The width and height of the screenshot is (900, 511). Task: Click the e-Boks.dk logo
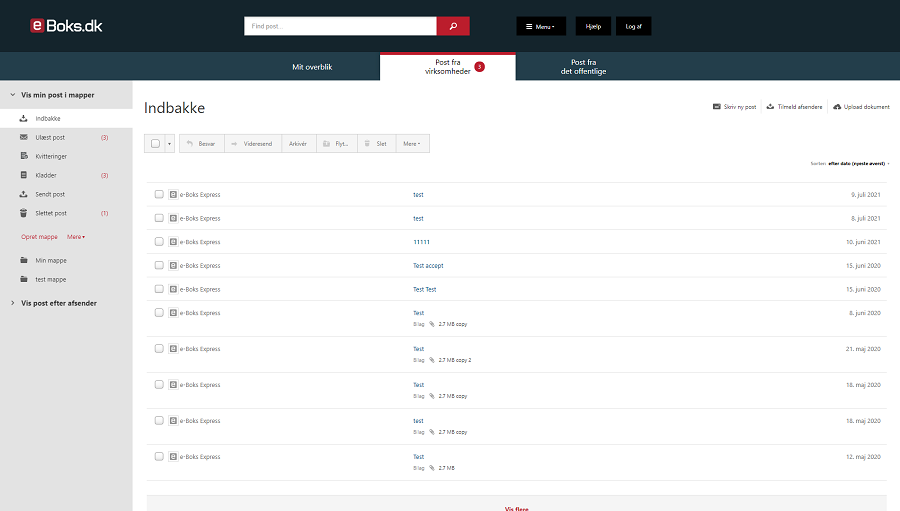click(66, 26)
